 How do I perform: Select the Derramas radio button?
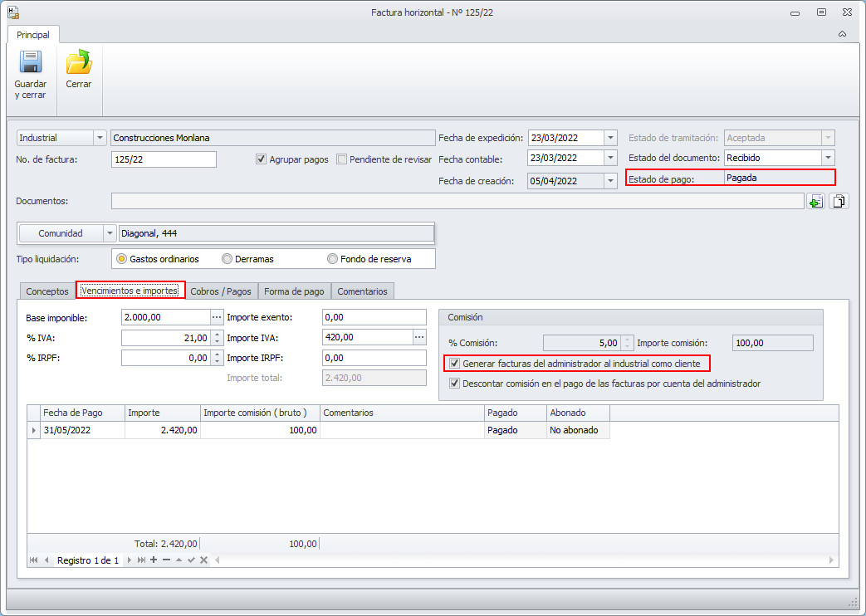(x=228, y=259)
